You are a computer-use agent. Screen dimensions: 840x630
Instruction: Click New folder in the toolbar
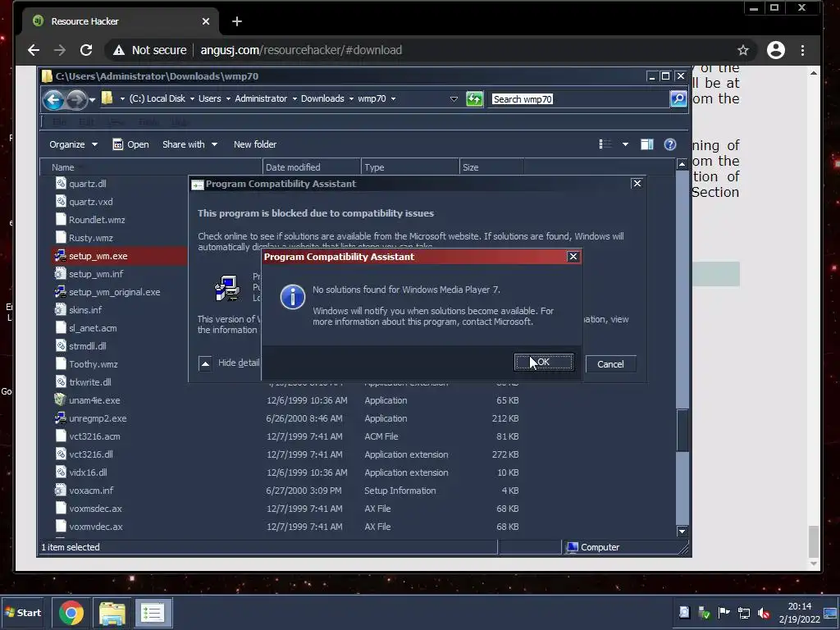pos(255,144)
